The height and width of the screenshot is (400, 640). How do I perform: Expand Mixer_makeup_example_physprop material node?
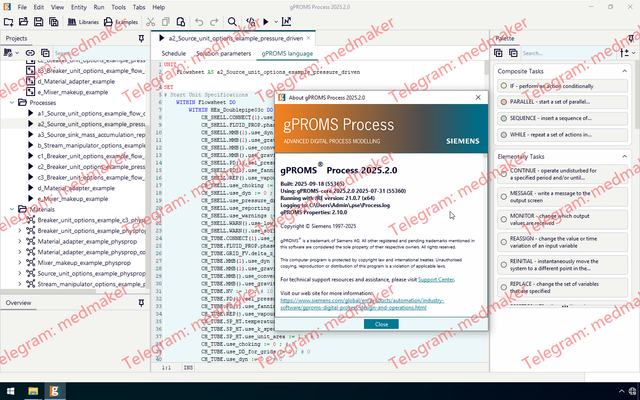[20, 262]
